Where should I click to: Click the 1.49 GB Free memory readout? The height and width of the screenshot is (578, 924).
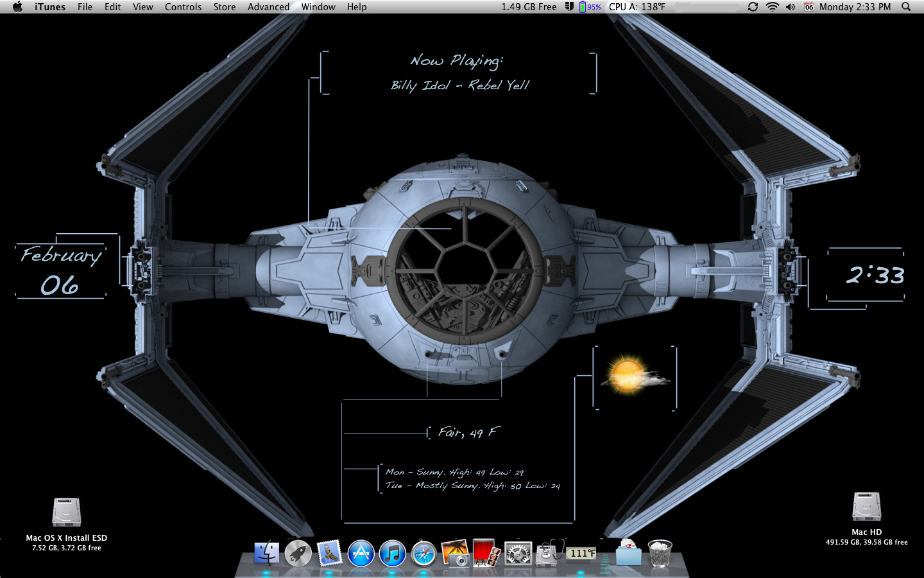tap(529, 6)
